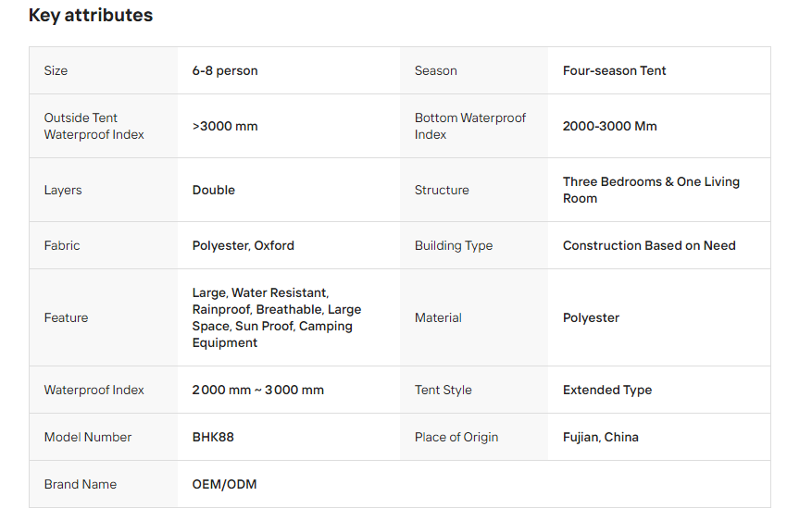The image size is (812, 521).
Task: Select "Three Bedrooms & One Living Room" text
Action: (x=651, y=190)
